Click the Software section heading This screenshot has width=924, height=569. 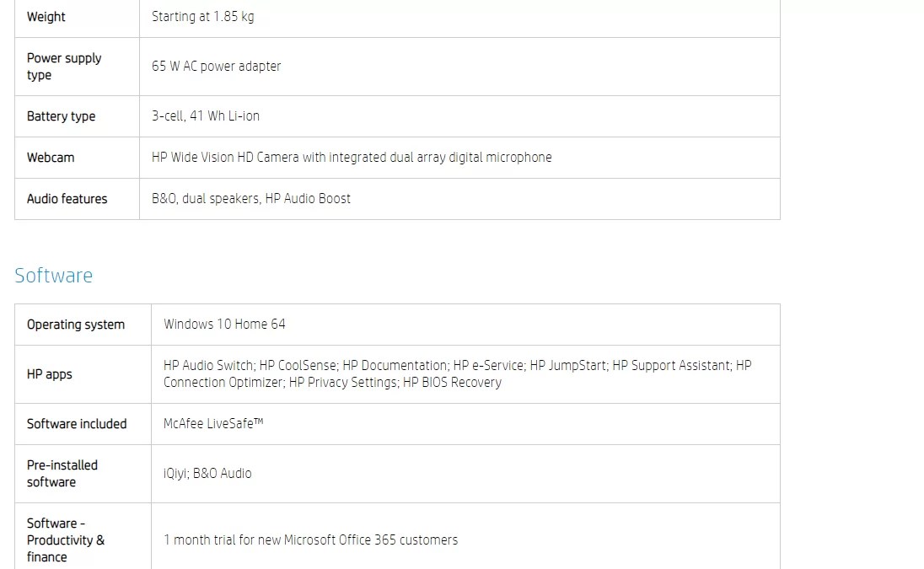53,276
